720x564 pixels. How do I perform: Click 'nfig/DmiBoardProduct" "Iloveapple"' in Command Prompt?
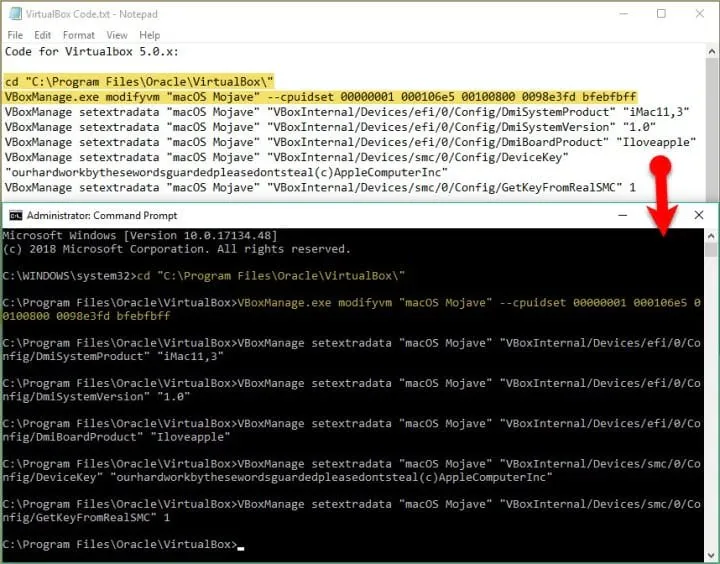tap(116, 437)
